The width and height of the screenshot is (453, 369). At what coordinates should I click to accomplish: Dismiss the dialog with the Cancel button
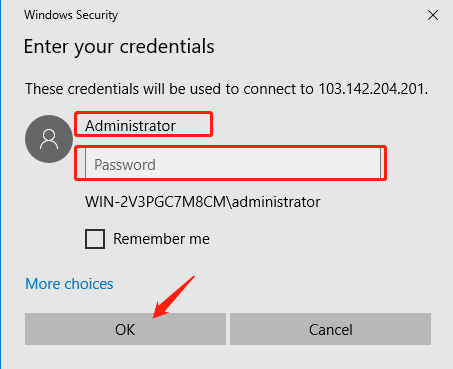330,329
